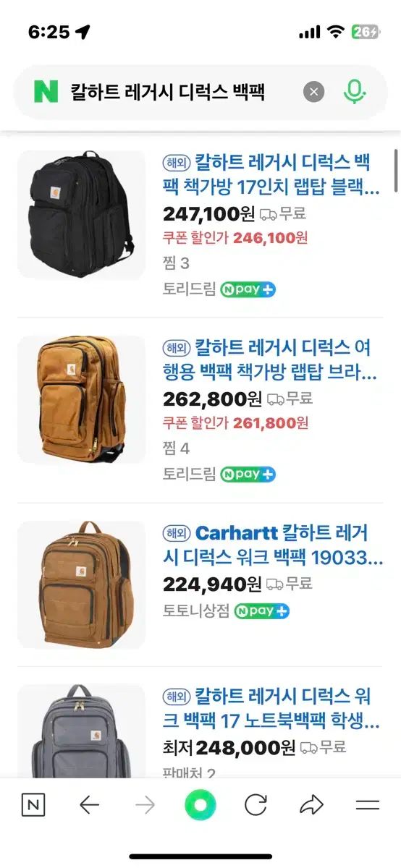
Task: Share the page using the share arrow icon
Action: [x=311, y=805]
